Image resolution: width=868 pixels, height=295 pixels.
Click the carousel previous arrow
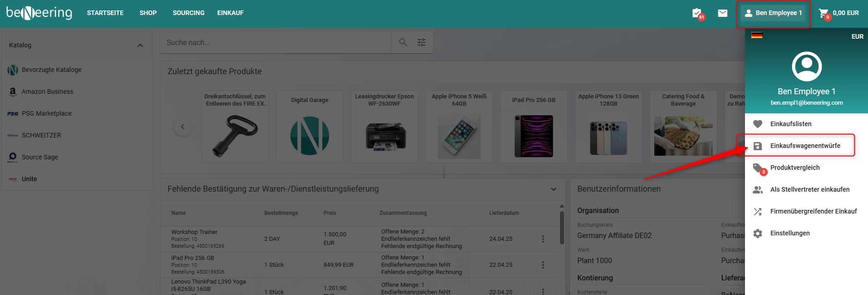tap(183, 127)
